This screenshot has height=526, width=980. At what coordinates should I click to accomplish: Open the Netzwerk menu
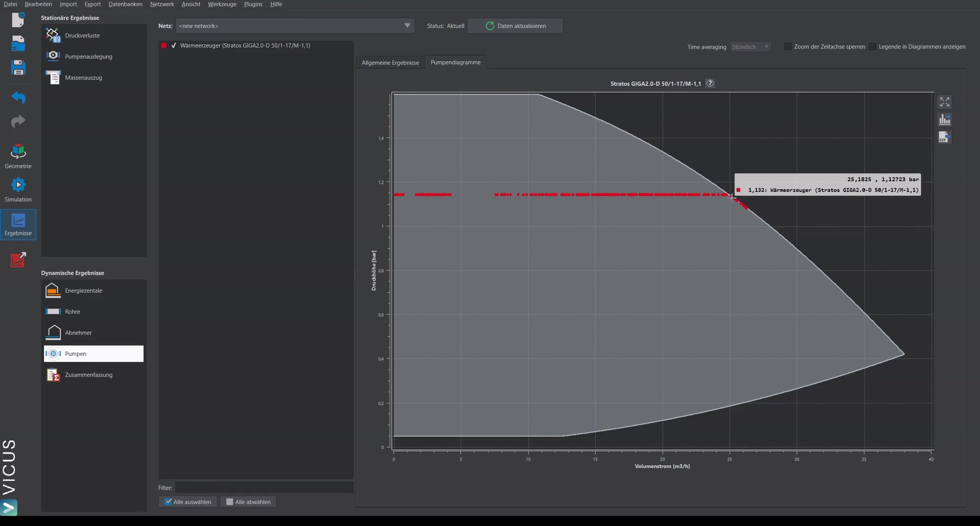coord(162,4)
